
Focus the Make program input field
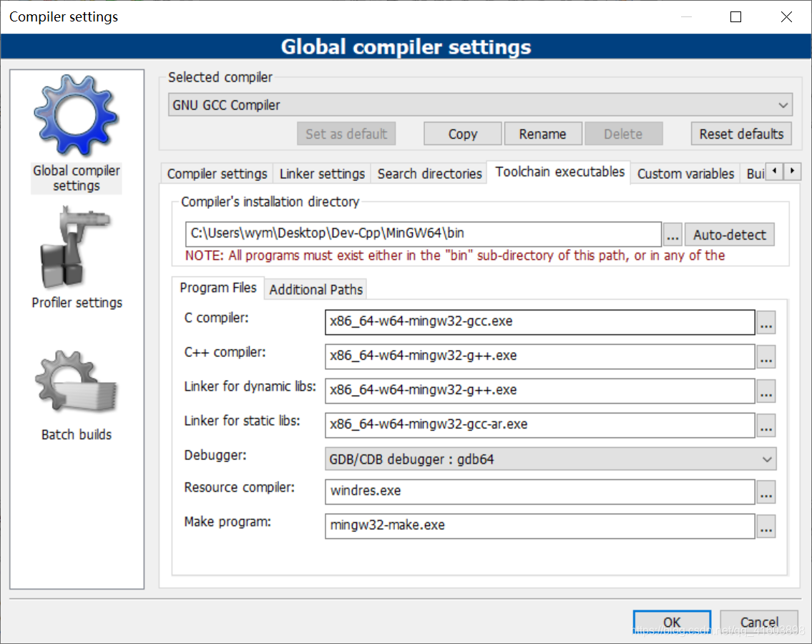(539, 526)
